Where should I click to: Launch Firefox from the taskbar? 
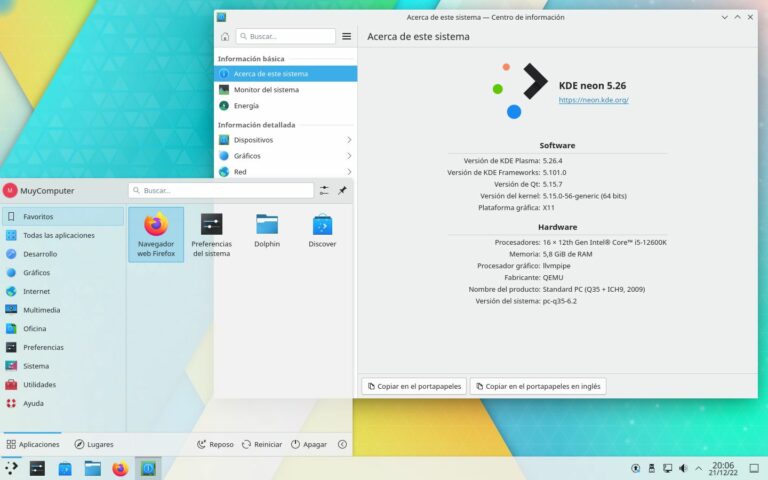tap(120, 469)
